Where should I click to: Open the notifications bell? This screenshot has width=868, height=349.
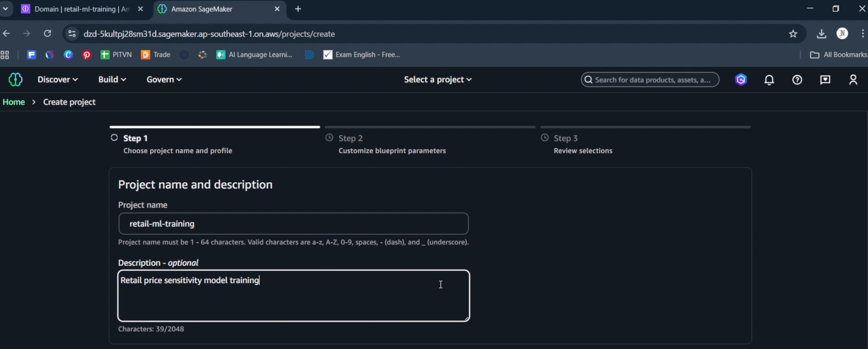769,80
